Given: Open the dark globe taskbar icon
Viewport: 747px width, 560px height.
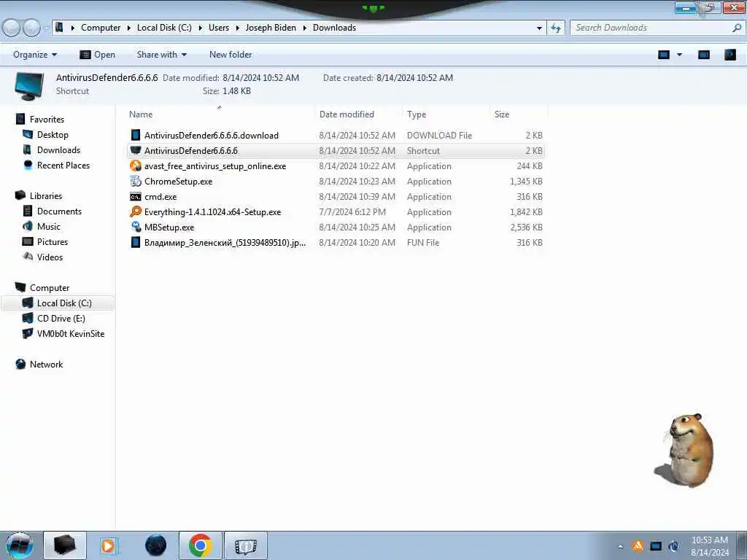Looking at the screenshot, I should coord(156,545).
